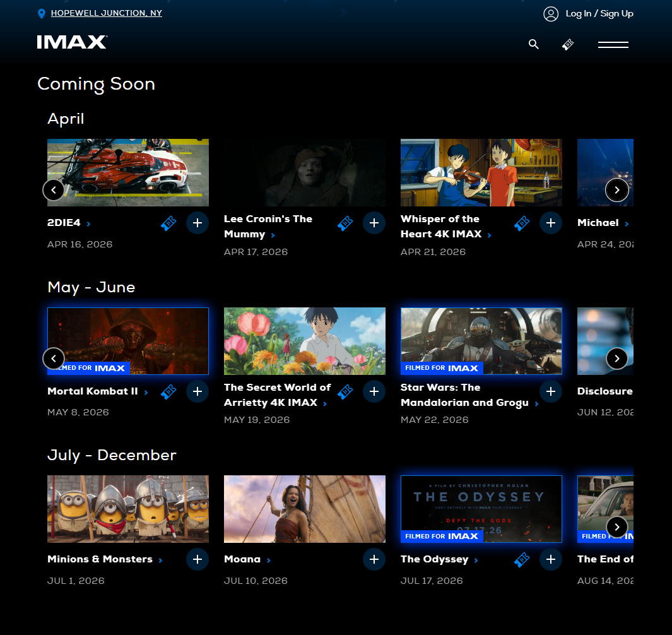Open the hamburger menu
The image size is (672, 635).
[x=613, y=45]
